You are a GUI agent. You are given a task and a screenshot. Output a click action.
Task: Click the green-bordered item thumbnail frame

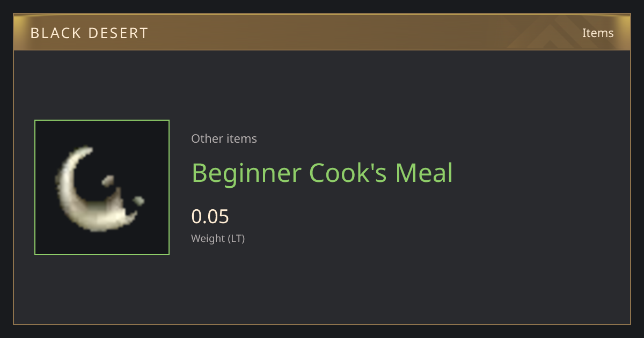click(x=102, y=187)
